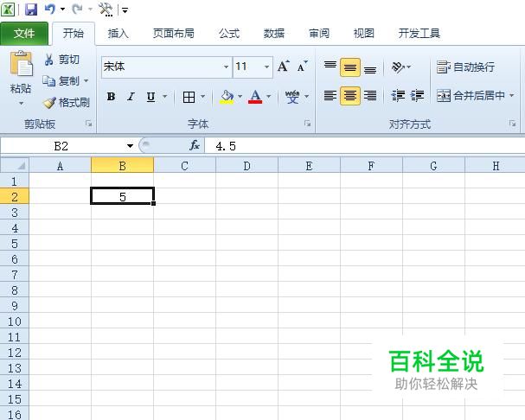Screen dimensions: 525x420
Task: Toggle align text left
Action: (330, 96)
